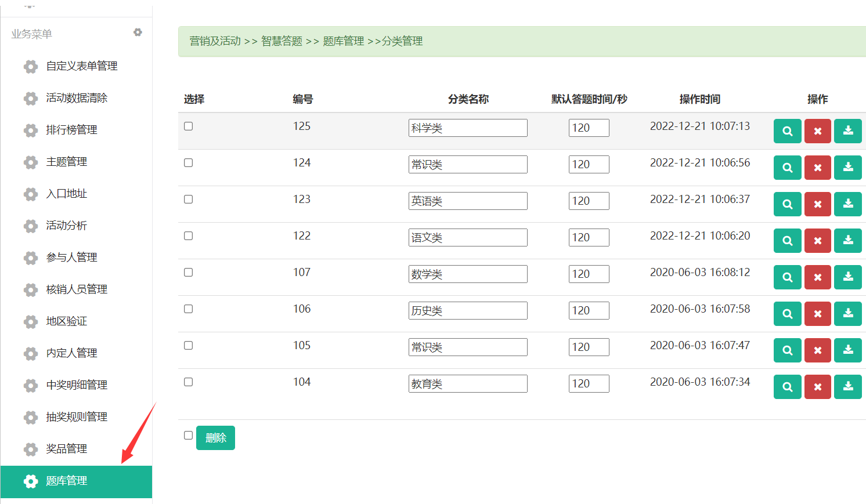Click the view icon for row 104

(x=787, y=387)
